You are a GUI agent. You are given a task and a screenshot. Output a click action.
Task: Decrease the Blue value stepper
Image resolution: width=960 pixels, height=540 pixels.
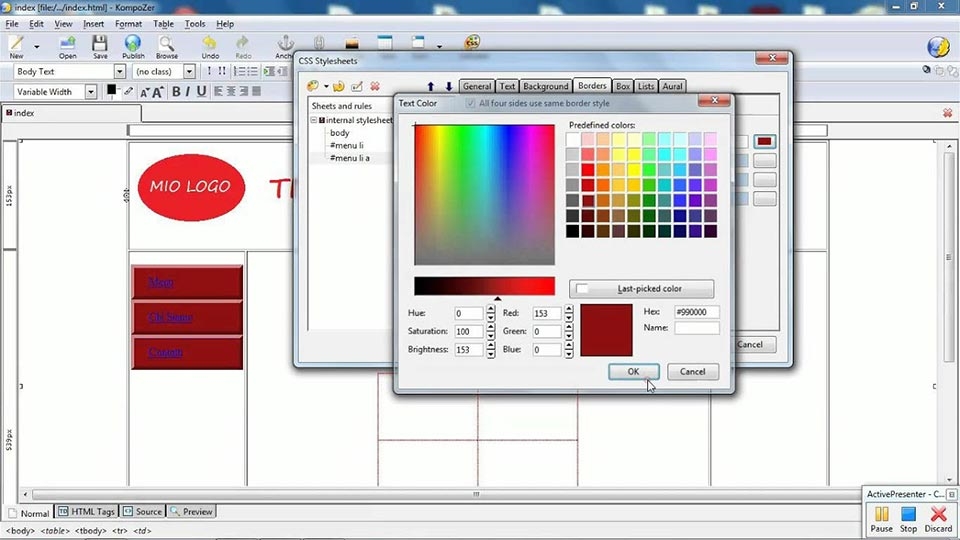point(569,354)
